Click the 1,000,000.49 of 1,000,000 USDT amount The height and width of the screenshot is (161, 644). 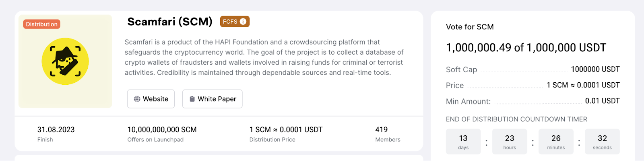coord(526,48)
